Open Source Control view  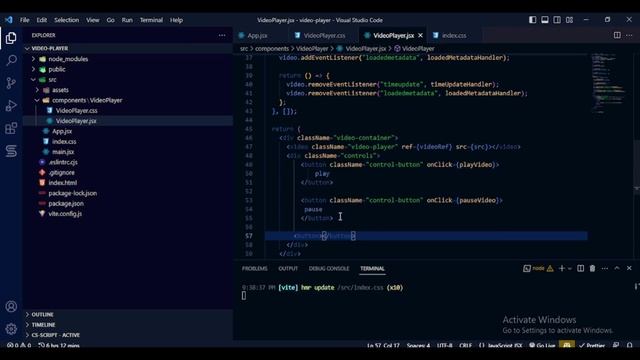click(11, 83)
